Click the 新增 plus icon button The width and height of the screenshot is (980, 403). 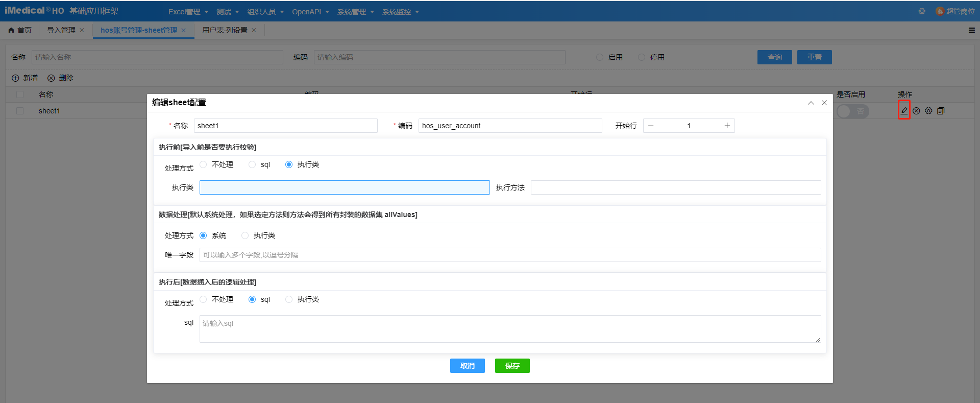(x=25, y=78)
